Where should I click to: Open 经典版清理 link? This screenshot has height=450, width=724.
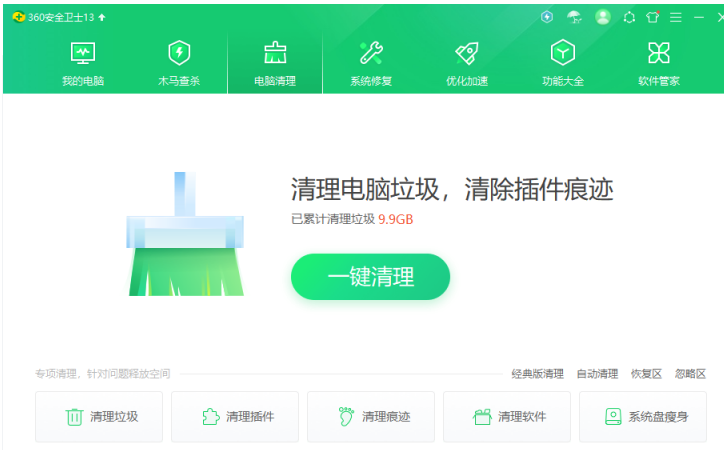[537, 374]
